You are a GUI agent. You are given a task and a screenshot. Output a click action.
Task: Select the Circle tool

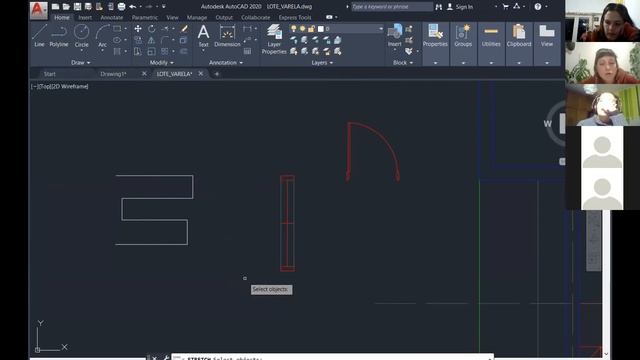pos(81,36)
